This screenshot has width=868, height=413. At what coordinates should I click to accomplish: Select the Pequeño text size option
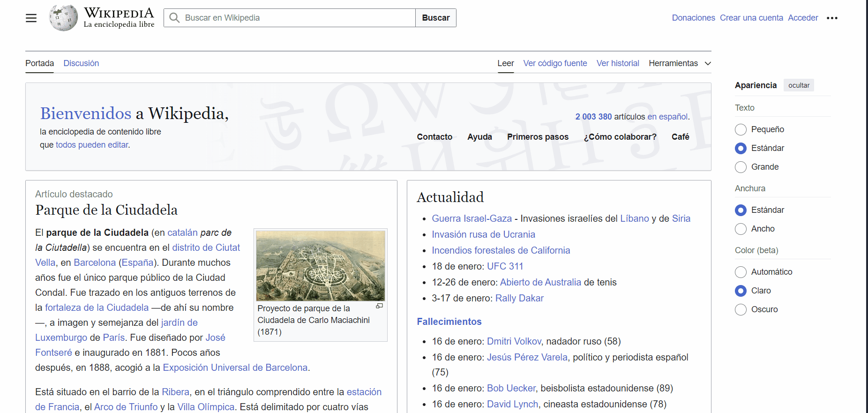[741, 129]
